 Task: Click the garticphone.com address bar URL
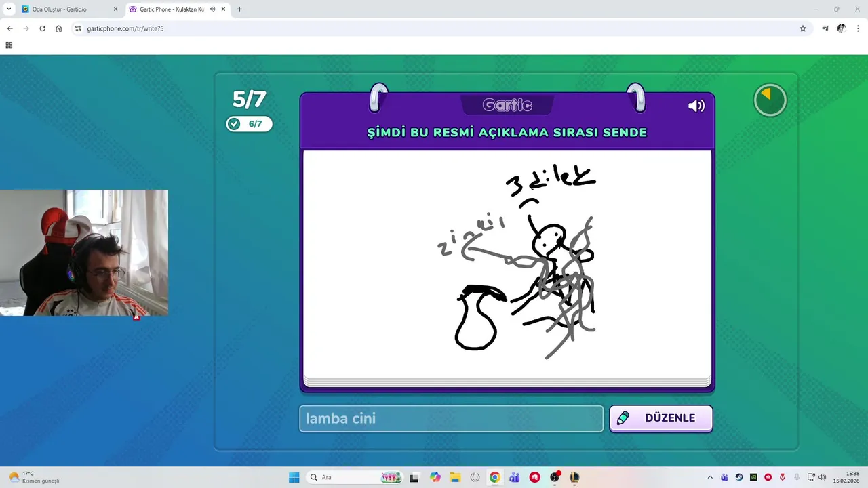(125, 28)
